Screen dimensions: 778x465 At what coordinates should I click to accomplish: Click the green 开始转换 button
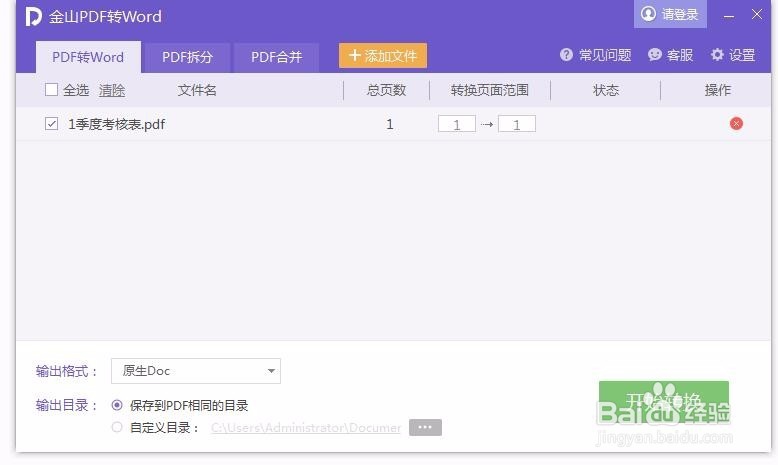pyautogui.click(x=664, y=402)
